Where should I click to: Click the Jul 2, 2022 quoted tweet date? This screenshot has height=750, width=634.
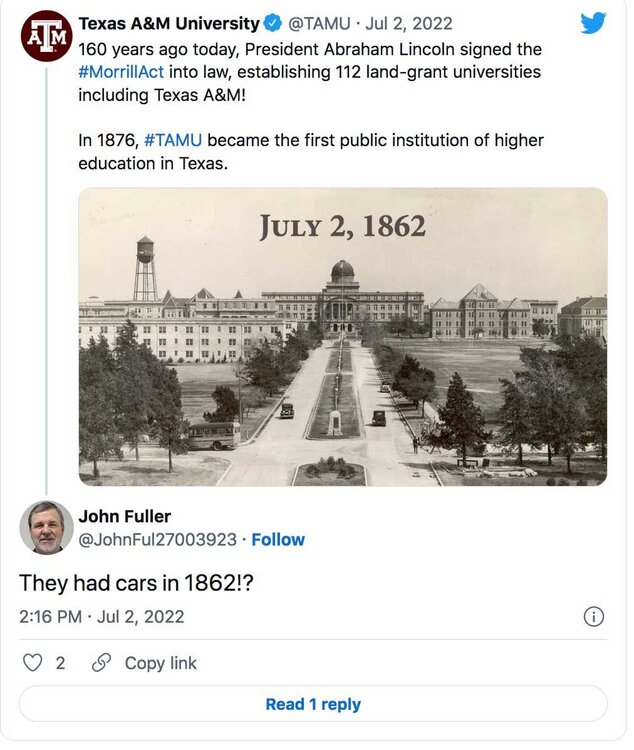click(412, 23)
